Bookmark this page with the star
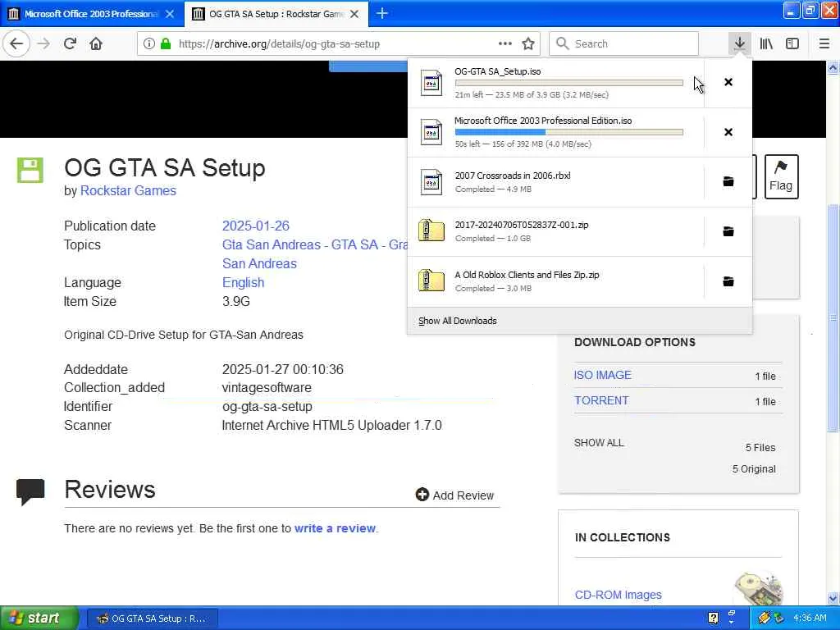The image size is (840, 630). [528, 43]
